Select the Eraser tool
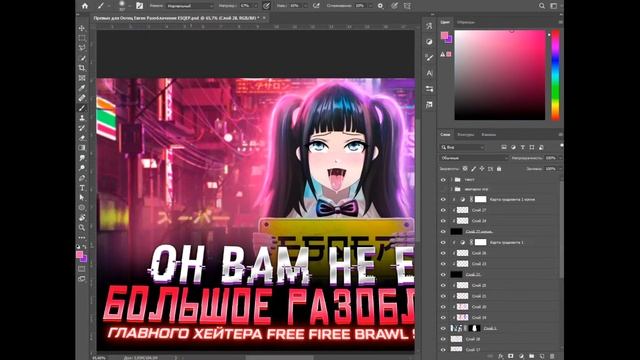Screen dimensions: 640x360 coord(82,138)
